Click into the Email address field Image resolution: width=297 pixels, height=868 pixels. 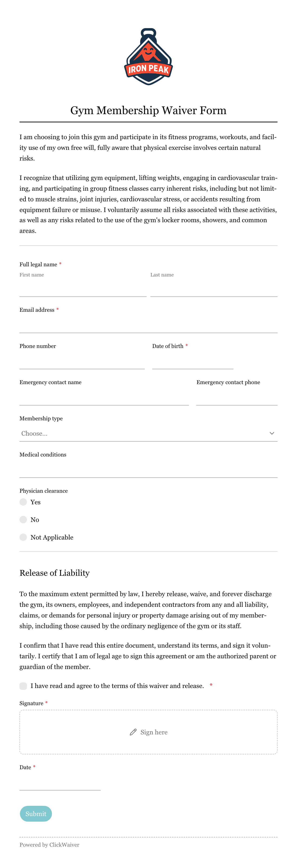(148, 325)
